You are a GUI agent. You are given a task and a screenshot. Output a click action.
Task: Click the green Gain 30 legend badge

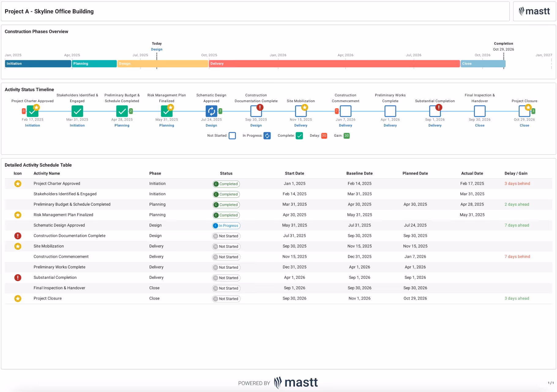346,136
